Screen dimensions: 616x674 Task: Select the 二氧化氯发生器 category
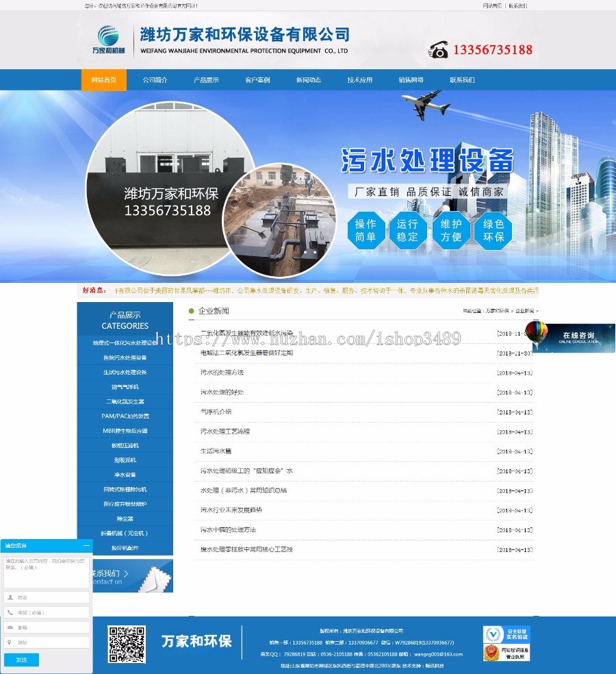point(125,401)
